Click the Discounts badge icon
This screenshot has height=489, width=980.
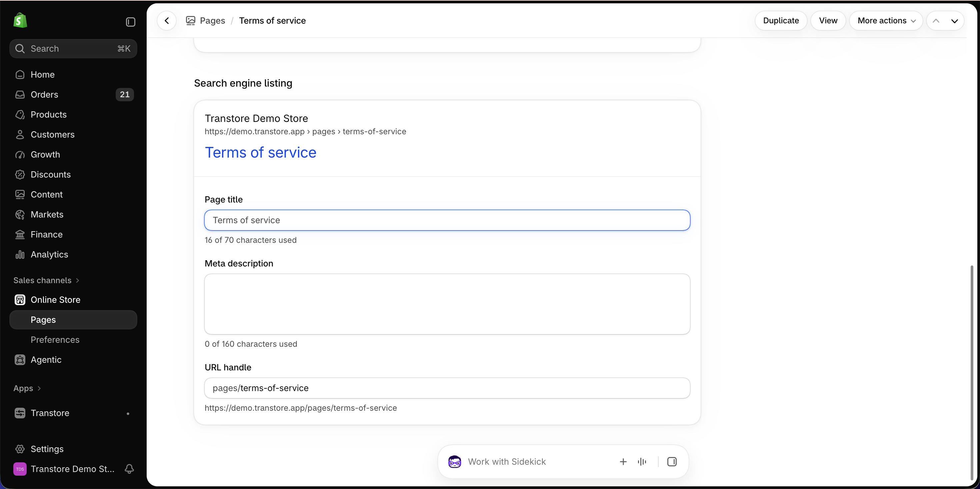(x=20, y=175)
